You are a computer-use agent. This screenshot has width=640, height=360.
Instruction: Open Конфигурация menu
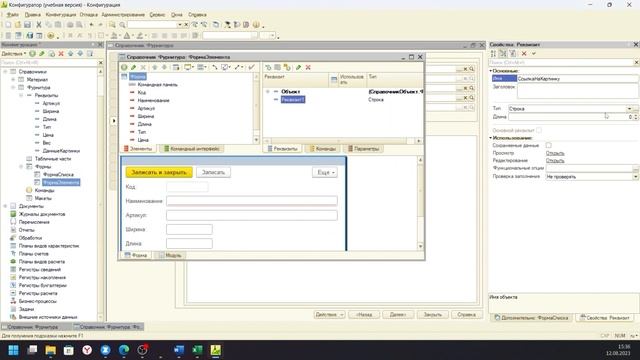click(61, 15)
